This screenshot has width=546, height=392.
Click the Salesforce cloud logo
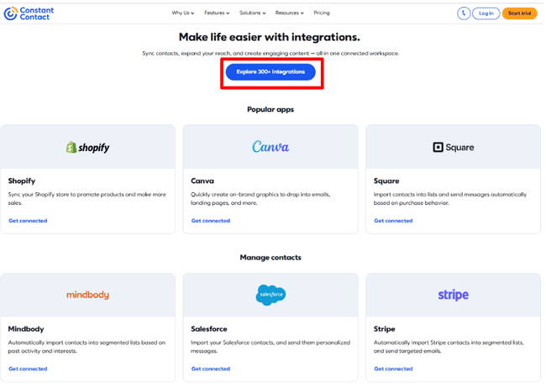[272, 295]
